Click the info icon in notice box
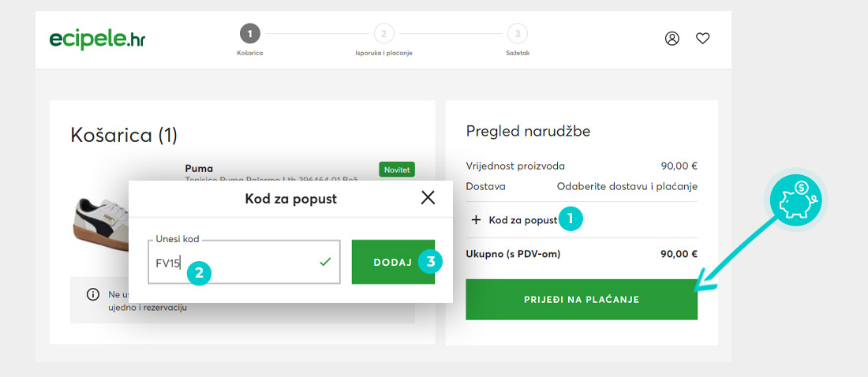868x377 pixels. 93,294
